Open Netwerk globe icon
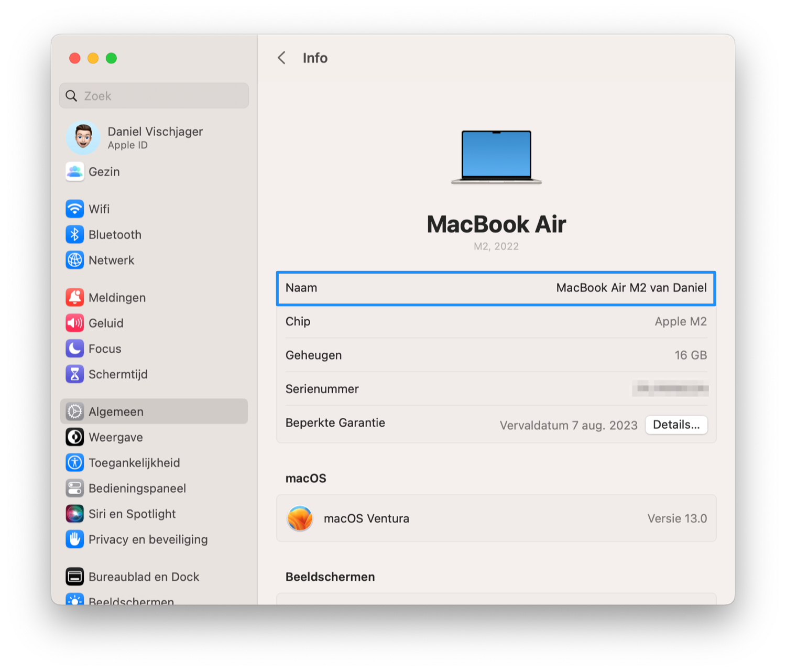Image resolution: width=786 pixels, height=672 pixels. [75, 260]
